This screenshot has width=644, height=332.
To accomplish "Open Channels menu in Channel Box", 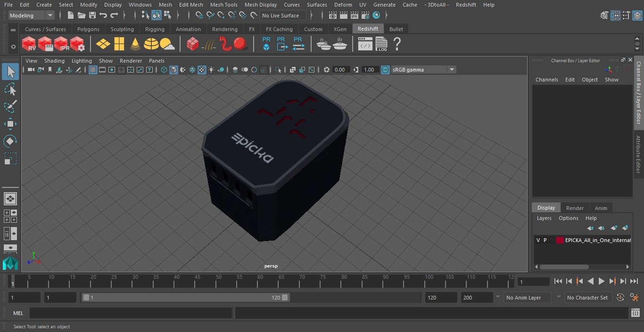I will coord(546,80).
